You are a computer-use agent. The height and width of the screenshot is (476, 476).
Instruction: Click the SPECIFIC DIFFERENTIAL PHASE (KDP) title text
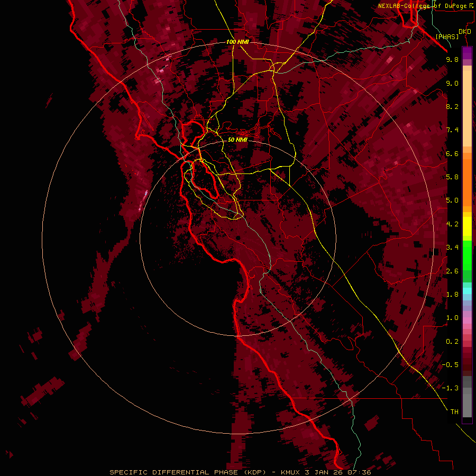coord(187,472)
